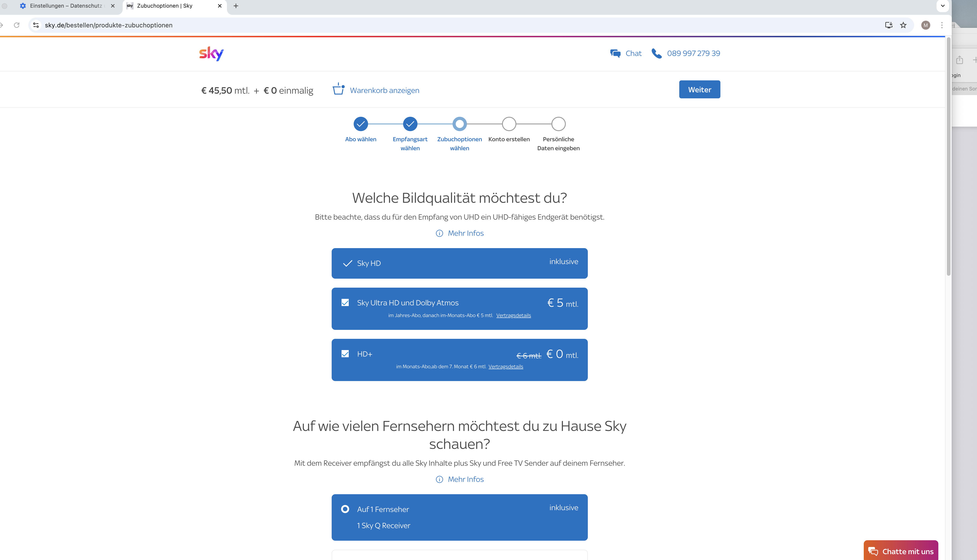Open site settings via the tune icon
The height and width of the screenshot is (560, 977).
[36, 25]
